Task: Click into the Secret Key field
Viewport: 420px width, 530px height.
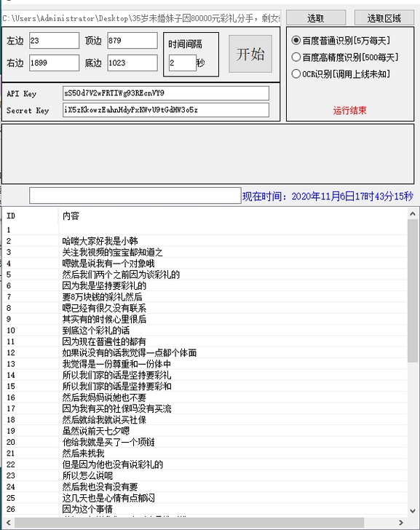Action: point(166,110)
